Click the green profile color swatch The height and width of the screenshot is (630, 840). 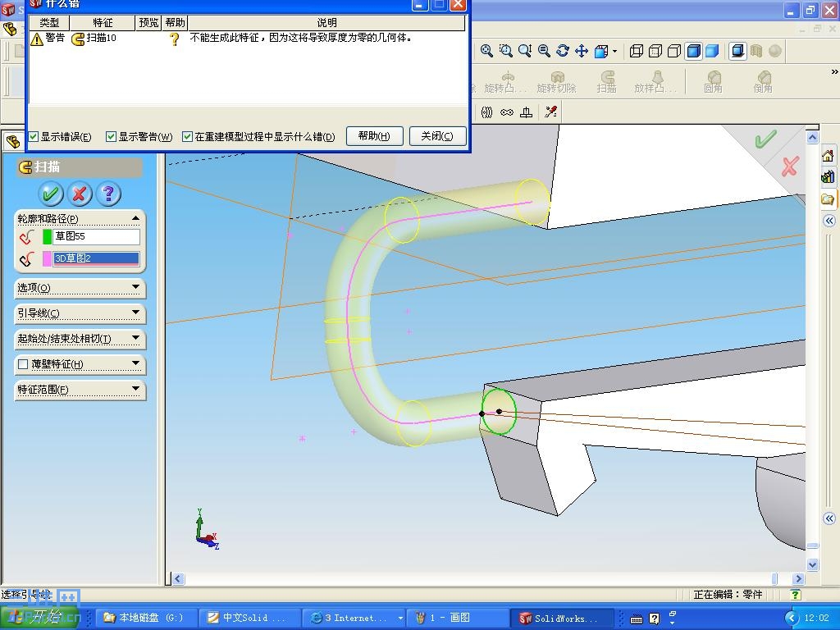[47, 236]
